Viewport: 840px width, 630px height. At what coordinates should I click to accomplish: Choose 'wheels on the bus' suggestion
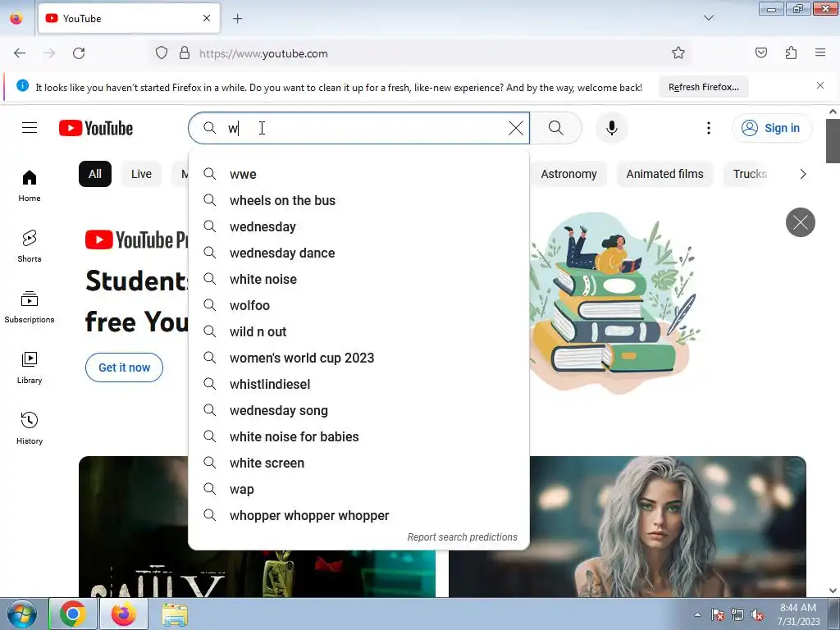(x=359, y=200)
